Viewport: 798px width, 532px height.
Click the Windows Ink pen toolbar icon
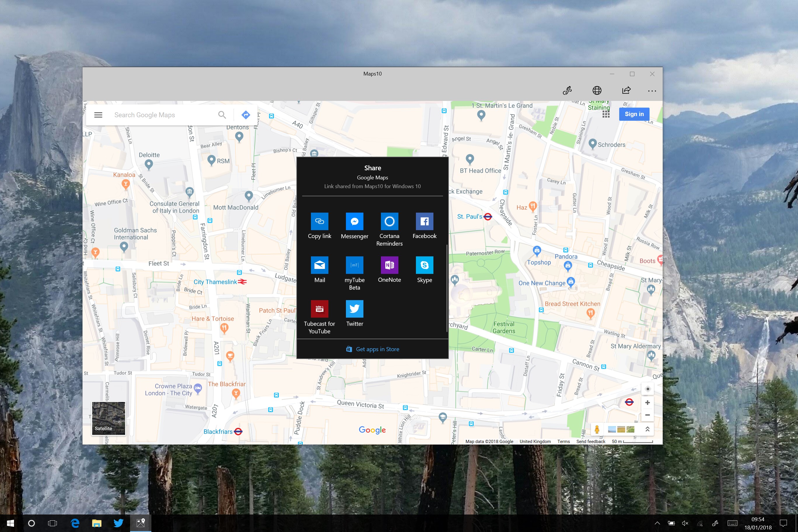point(567,90)
